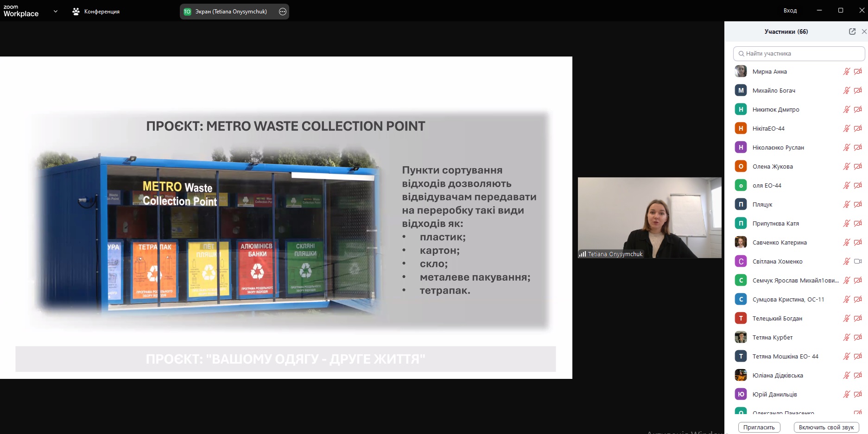Click video camera icon for Світлана Хоменко
This screenshot has height=434, width=868.
click(858, 261)
